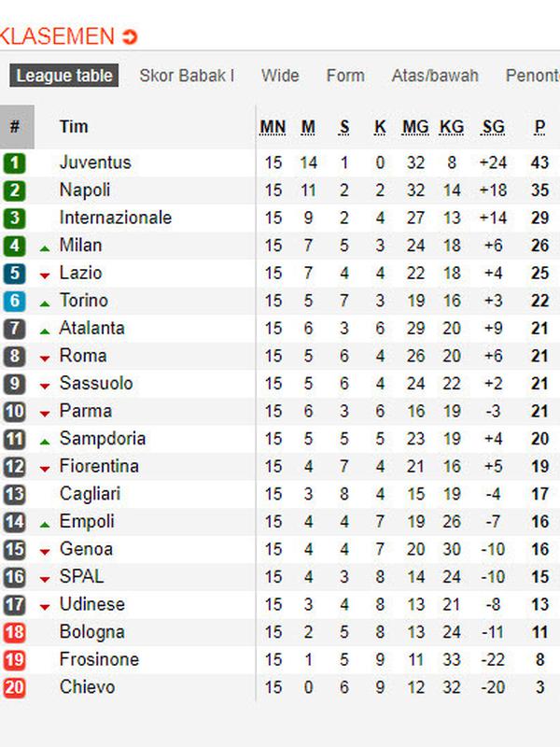The image size is (560, 747).
Task: Open the Form tab
Action: (x=344, y=77)
